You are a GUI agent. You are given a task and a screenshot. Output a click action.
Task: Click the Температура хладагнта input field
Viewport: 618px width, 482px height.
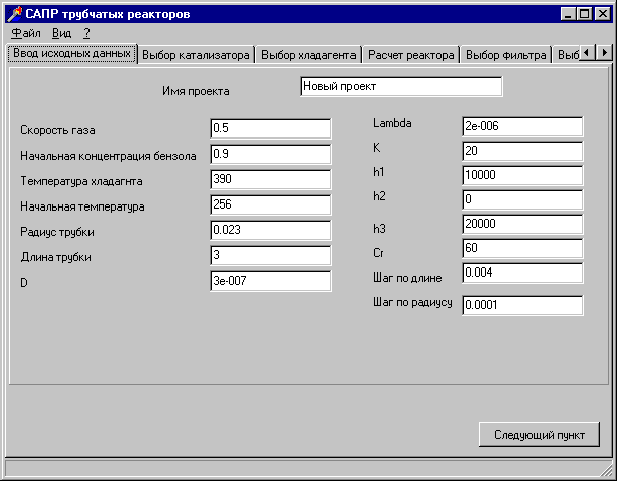click(x=271, y=179)
